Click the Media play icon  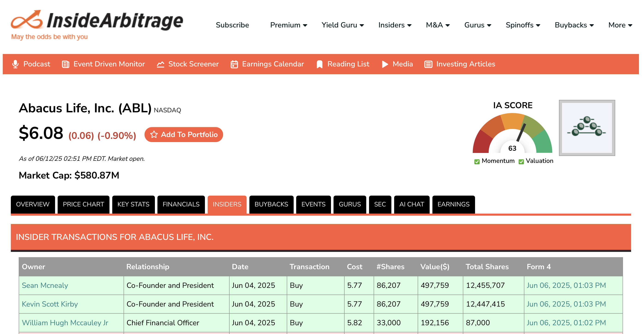click(x=385, y=64)
